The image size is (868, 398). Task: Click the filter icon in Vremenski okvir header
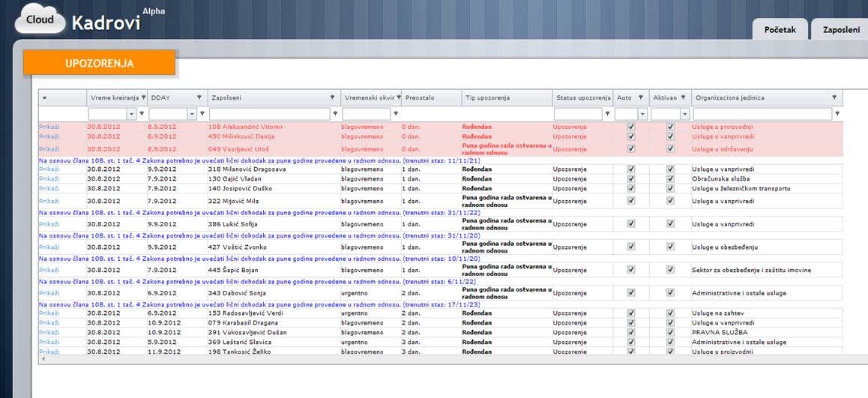coord(399,97)
